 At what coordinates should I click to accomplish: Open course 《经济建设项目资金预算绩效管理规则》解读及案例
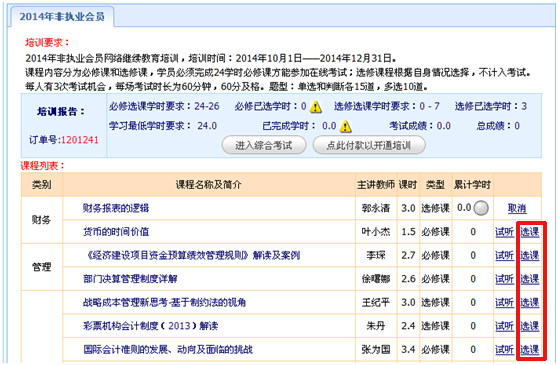pyautogui.click(x=193, y=255)
